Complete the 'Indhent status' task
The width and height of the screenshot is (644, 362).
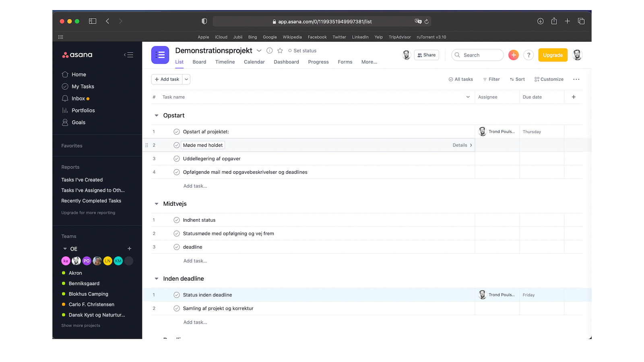point(176,220)
